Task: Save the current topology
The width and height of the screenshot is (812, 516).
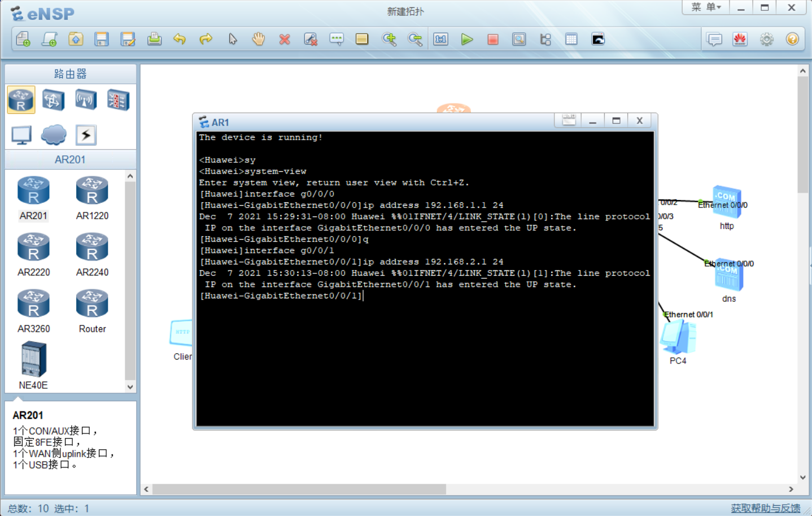Action: pos(102,39)
